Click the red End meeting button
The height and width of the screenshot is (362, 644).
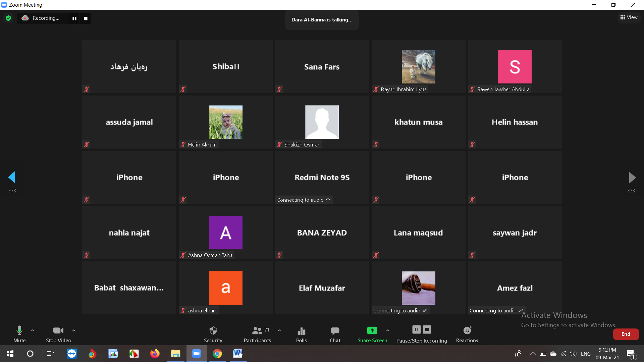point(626,334)
